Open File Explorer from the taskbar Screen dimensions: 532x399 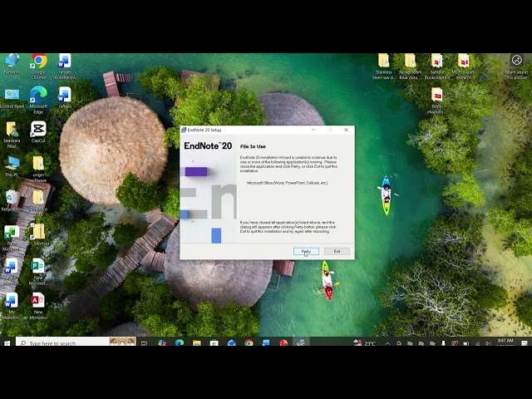pos(197,343)
